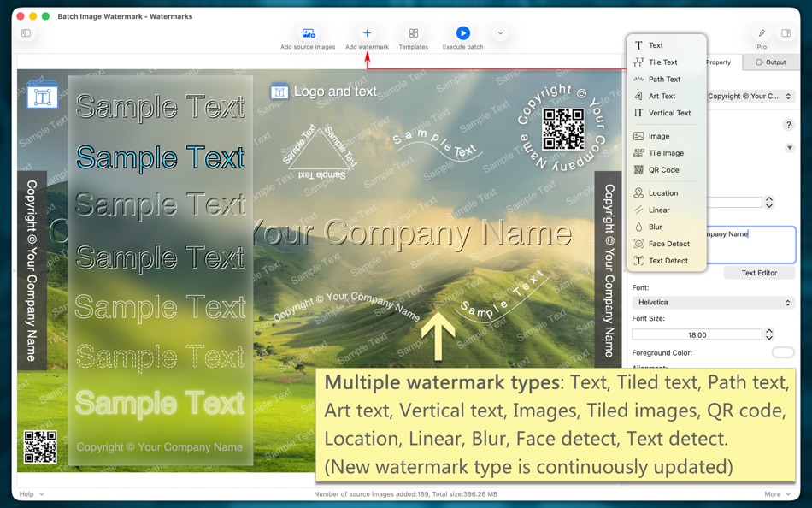The height and width of the screenshot is (508, 812).
Task: Click the help question mark icon
Action: tap(788, 124)
